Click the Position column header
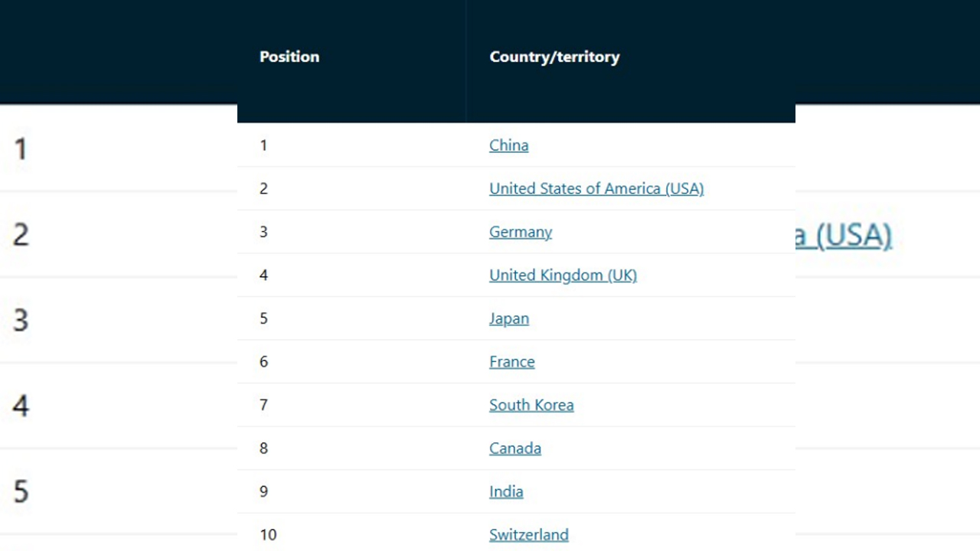Screen dimensions: 980x551 pos(289,57)
